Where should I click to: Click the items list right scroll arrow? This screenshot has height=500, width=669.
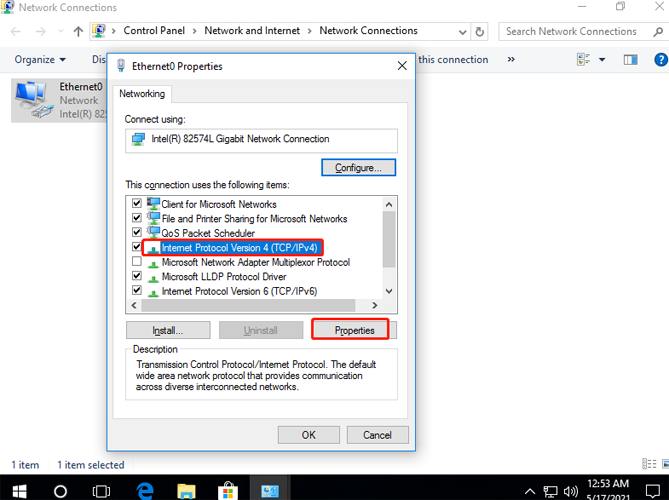pyautogui.click(x=375, y=305)
